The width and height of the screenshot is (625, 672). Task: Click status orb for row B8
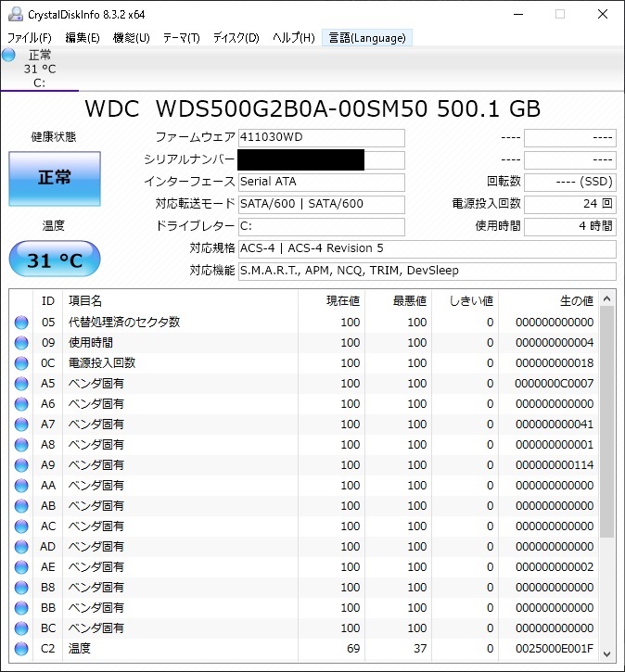pos(21,588)
